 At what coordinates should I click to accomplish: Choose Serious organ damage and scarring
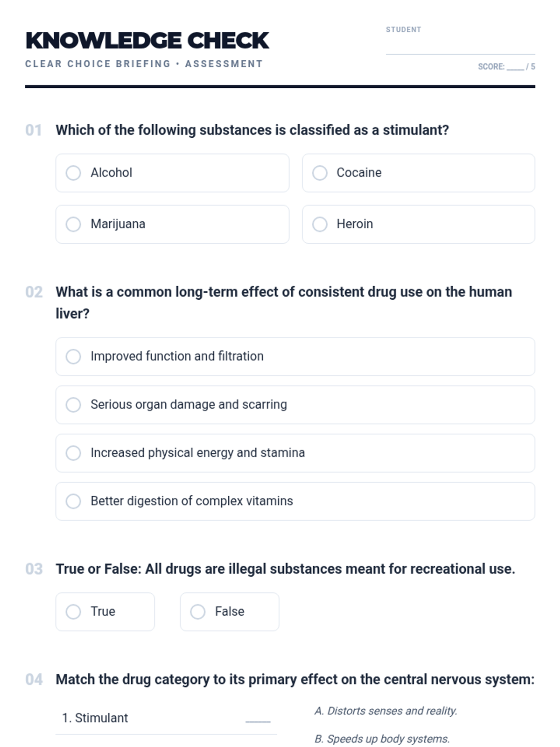(73, 405)
